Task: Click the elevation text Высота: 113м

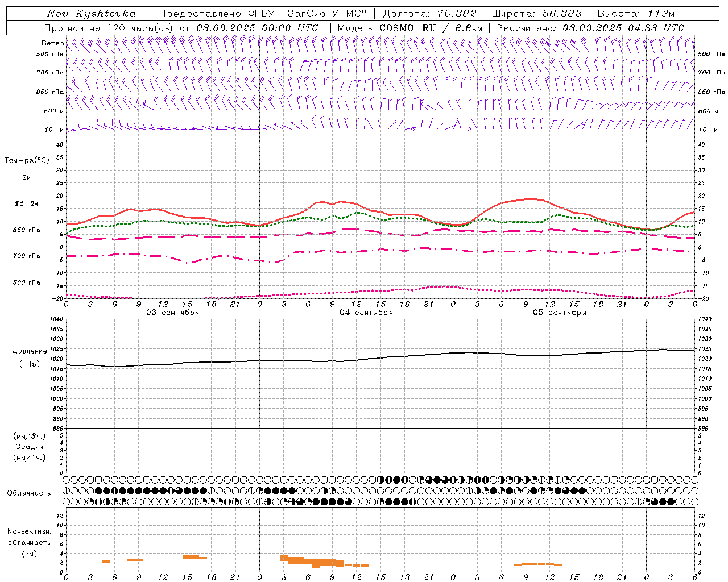Action: pos(636,14)
